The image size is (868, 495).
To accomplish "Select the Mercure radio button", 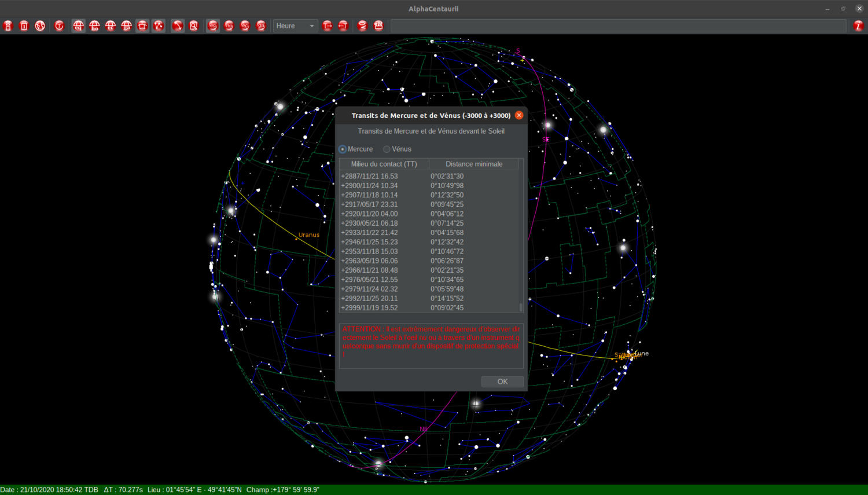I will 343,149.
